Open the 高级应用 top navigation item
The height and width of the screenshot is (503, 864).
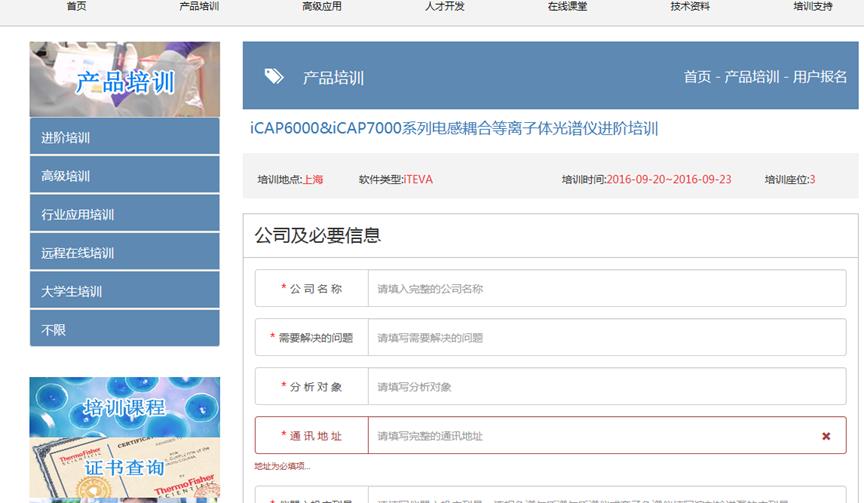322,6
